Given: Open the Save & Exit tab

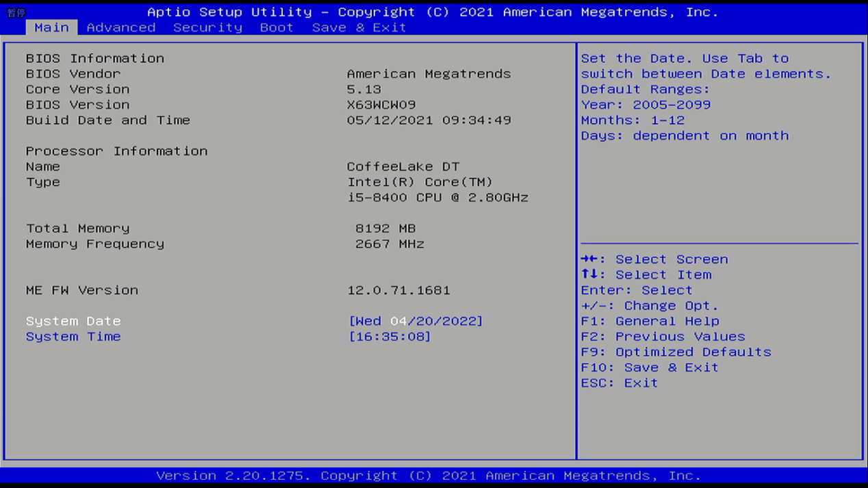Looking at the screenshot, I should tap(359, 27).
